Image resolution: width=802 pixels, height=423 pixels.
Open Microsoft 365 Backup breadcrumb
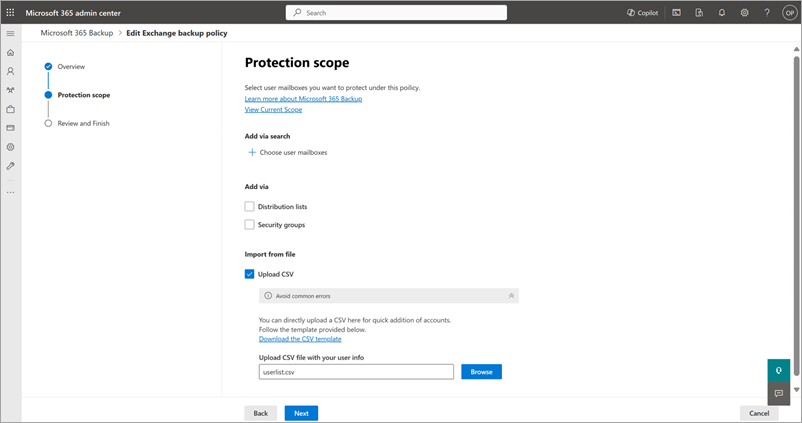[77, 33]
